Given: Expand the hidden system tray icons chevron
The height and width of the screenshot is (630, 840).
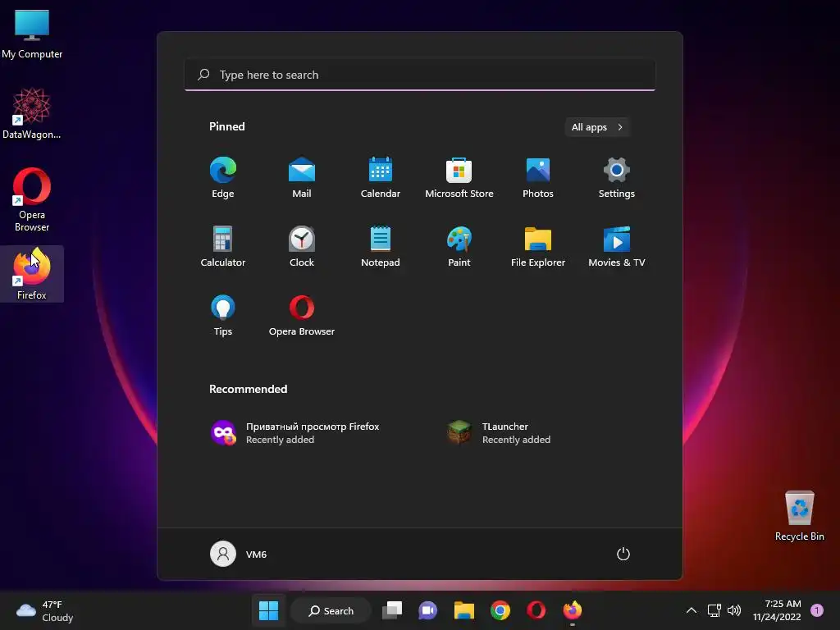Looking at the screenshot, I should tap(692, 610).
